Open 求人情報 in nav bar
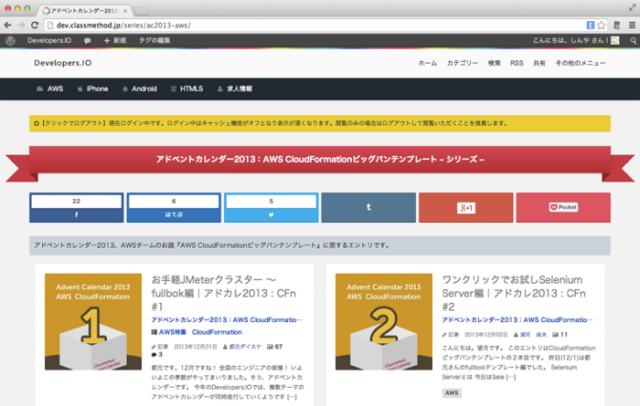Image resolution: width=640 pixels, height=406 pixels. [x=235, y=89]
